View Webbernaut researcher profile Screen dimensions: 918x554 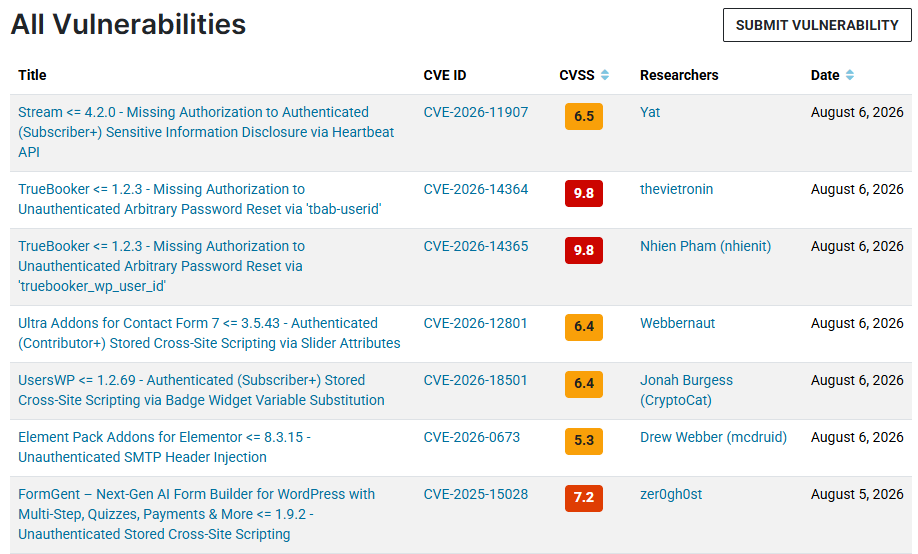(x=677, y=323)
